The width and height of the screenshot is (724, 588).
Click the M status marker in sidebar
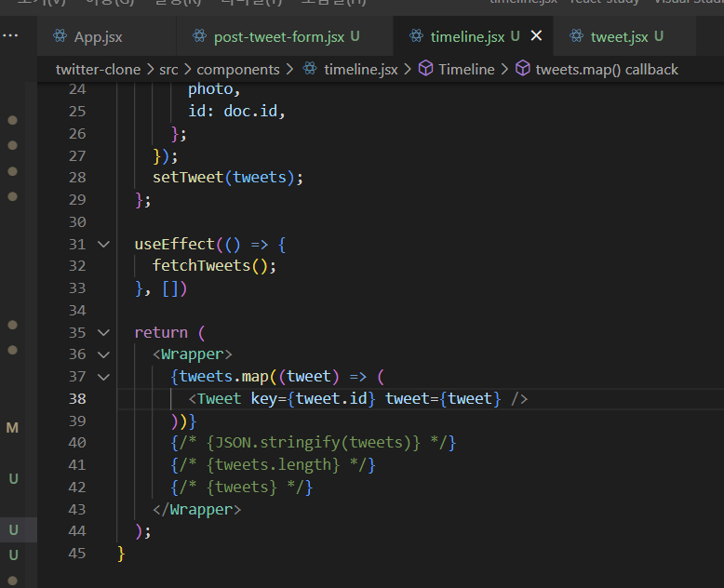12,428
